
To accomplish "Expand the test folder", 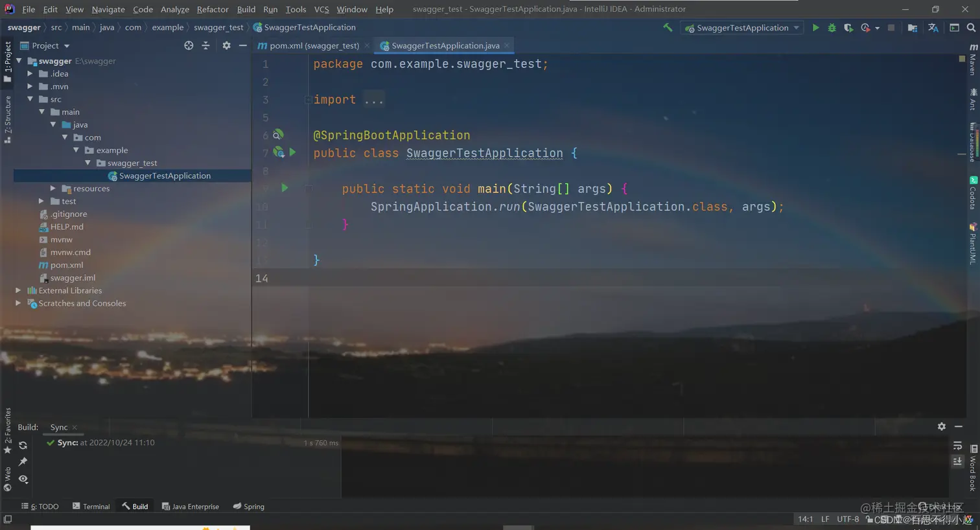I will point(41,202).
